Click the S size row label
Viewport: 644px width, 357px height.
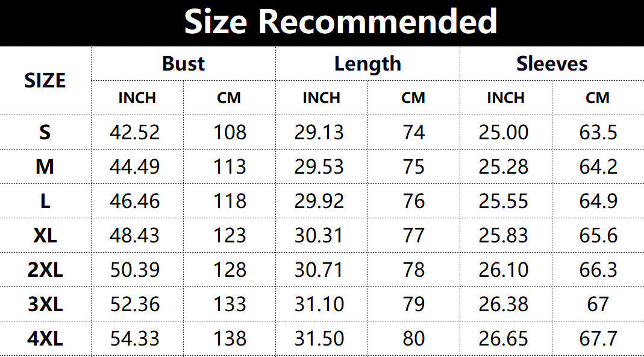45,132
